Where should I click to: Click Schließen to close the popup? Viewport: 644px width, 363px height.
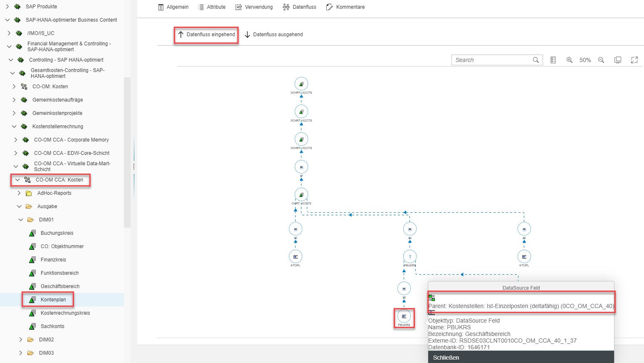point(446,358)
